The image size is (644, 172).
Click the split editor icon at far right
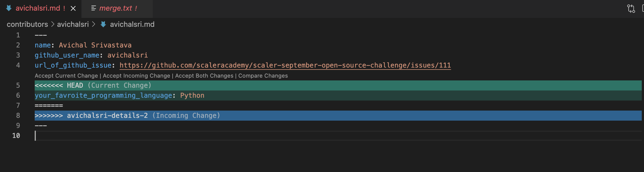coord(643,8)
